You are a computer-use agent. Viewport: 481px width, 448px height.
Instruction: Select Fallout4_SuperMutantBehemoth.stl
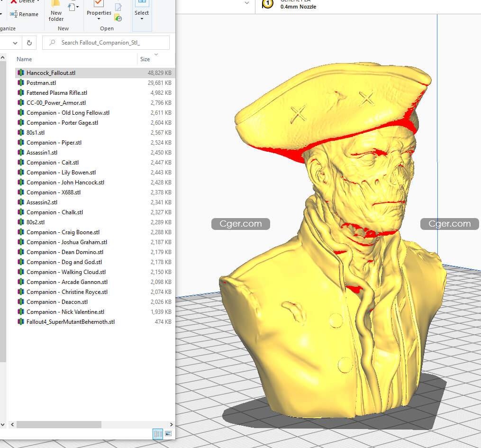tap(95, 322)
